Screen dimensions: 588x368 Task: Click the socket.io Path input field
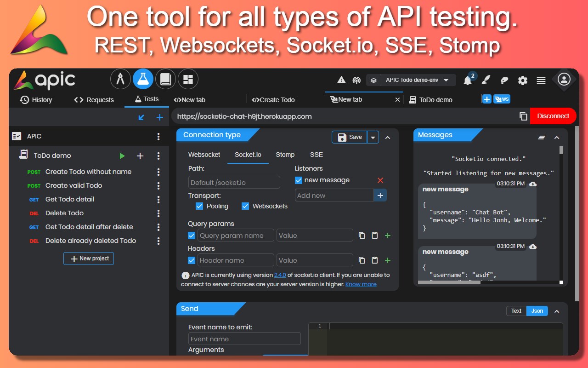pyautogui.click(x=234, y=183)
